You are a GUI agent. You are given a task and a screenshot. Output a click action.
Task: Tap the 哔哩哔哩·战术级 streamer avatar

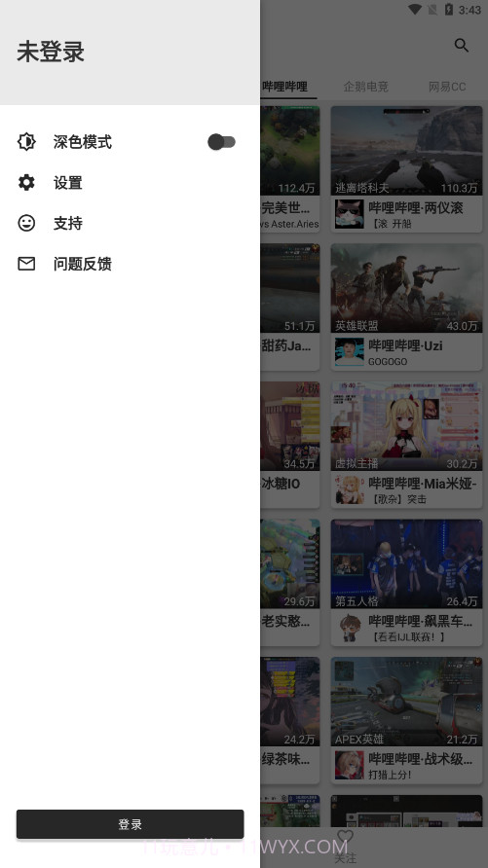[350, 766]
